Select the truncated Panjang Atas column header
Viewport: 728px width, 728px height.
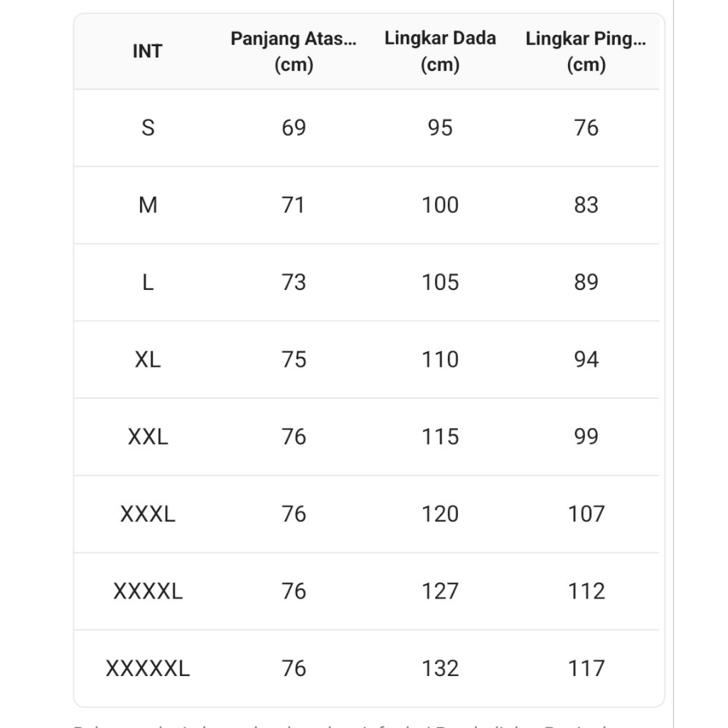[x=294, y=51]
